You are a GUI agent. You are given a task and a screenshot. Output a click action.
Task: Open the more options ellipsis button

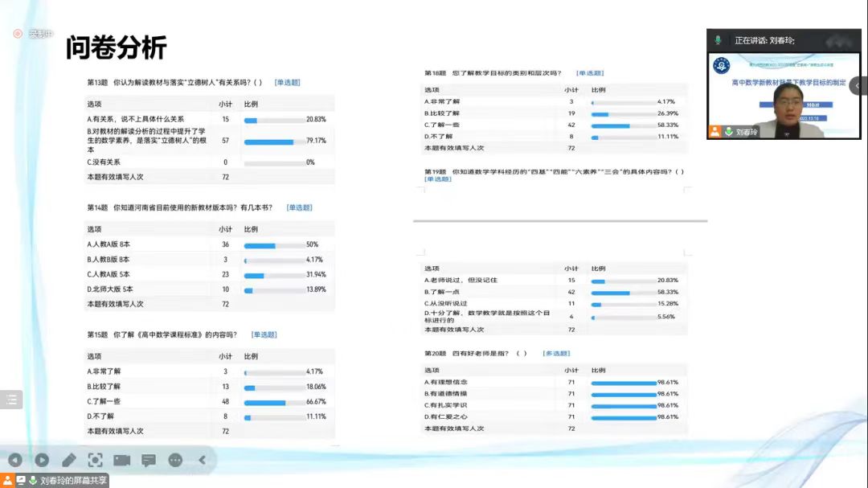coord(175,460)
